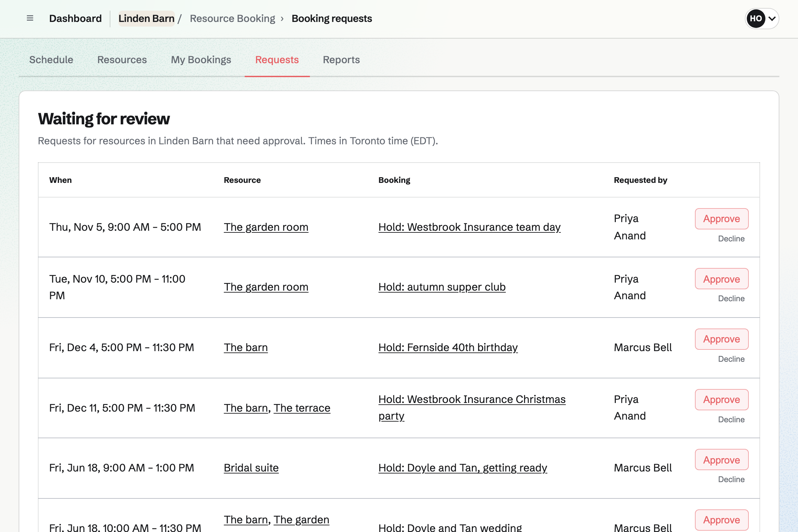The height and width of the screenshot is (532, 798).
Task: Approve the Westbrook Insurance team day request
Action: [x=721, y=219]
